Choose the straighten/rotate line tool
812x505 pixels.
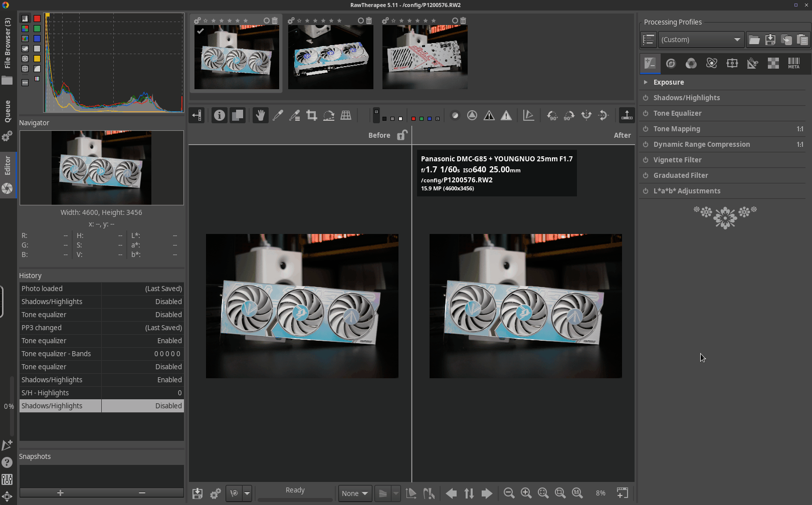[329, 115]
